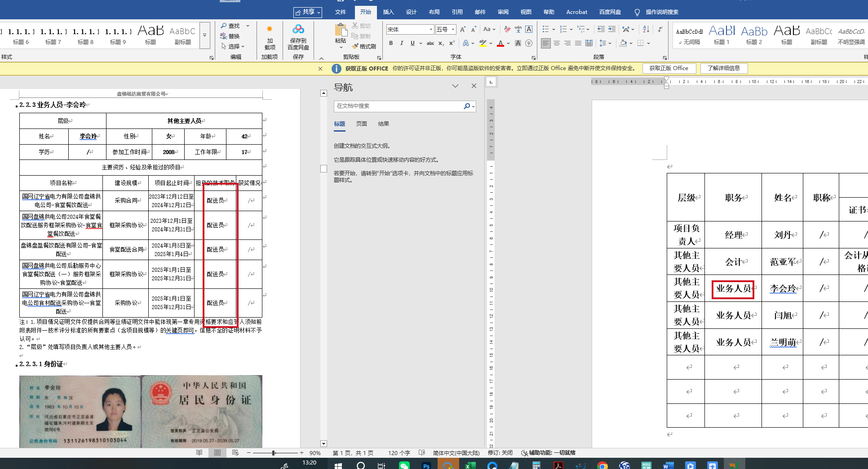Set center text alignment
This screenshot has width=868, height=469.
(557, 43)
